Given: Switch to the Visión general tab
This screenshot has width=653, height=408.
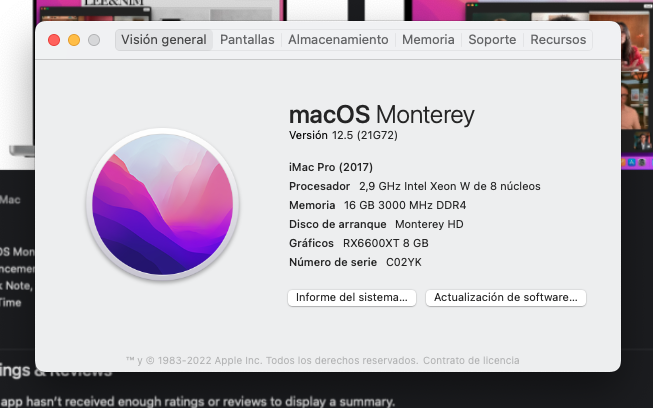Looking at the screenshot, I should pos(164,40).
